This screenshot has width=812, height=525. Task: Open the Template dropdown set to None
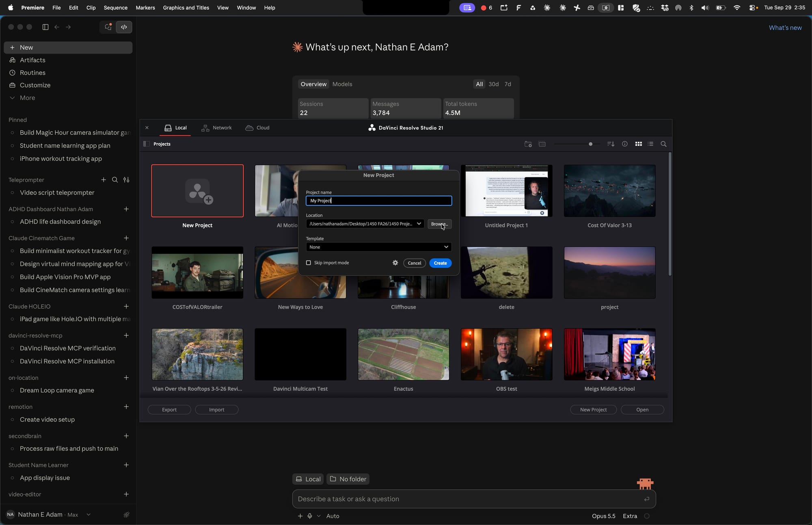click(378, 247)
